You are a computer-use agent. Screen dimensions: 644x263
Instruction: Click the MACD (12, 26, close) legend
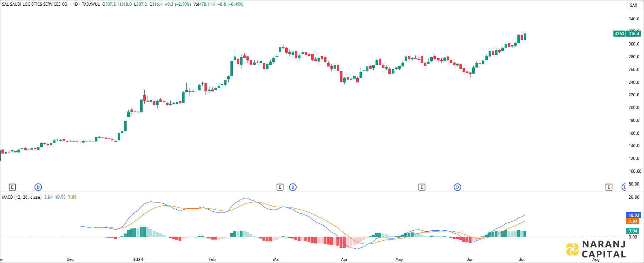pos(22,197)
